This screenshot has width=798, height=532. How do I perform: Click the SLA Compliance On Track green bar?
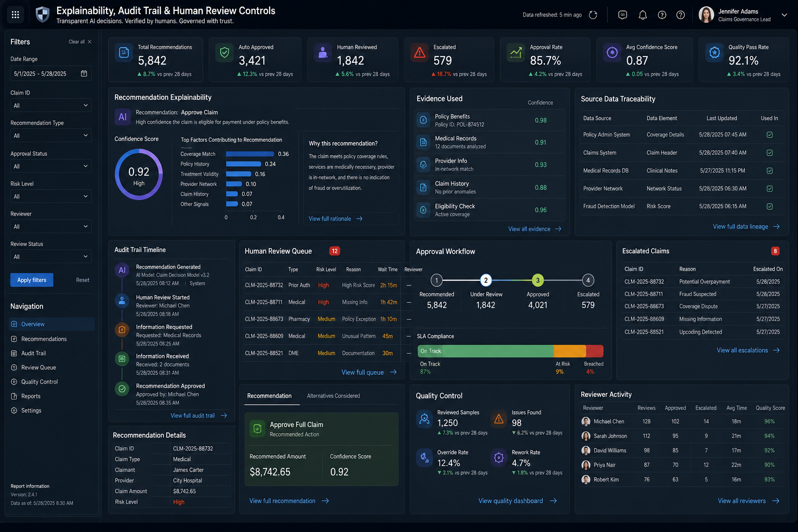click(x=486, y=351)
